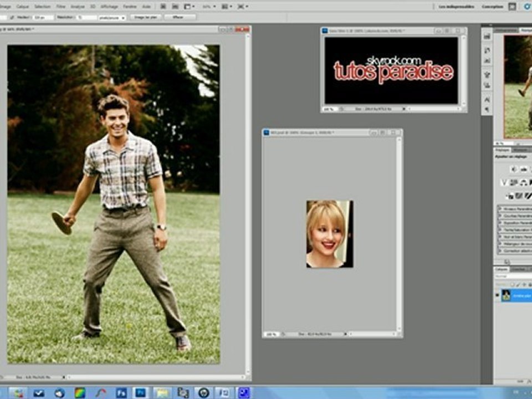
Task: Open the folder icon in the taskbar
Action: point(162,393)
